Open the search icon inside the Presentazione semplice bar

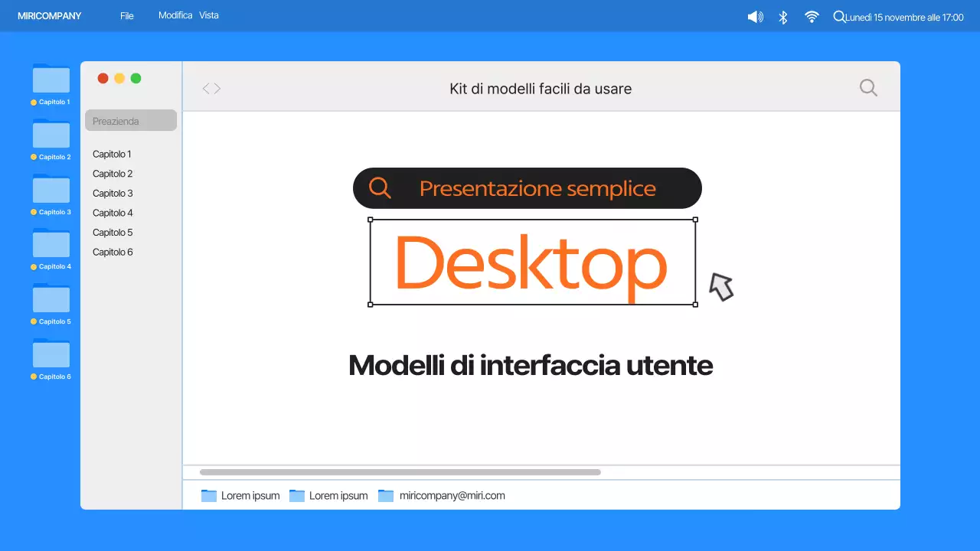[381, 187]
